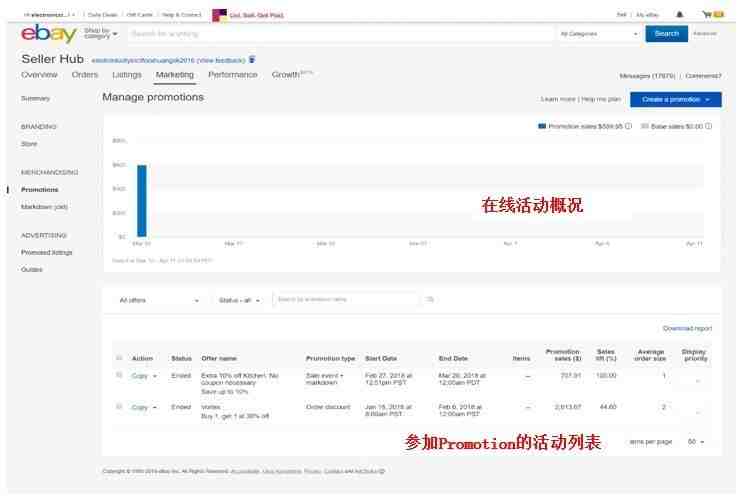Click the eBay logo
This screenshot has height=500, width=741.
49,34
